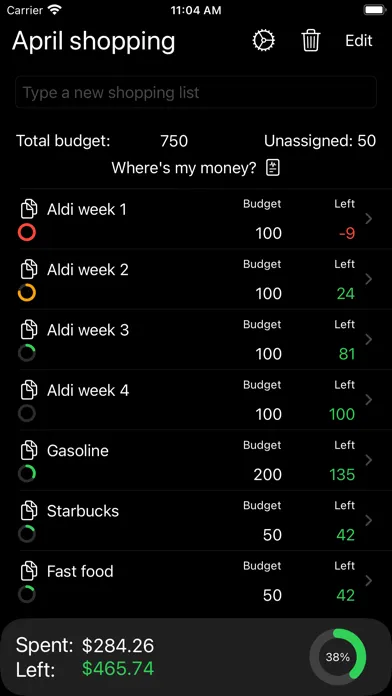392x696 pixels.
Task: Tap the copy icon beside Aldi week 1
Action: click(x=29, y=209)
